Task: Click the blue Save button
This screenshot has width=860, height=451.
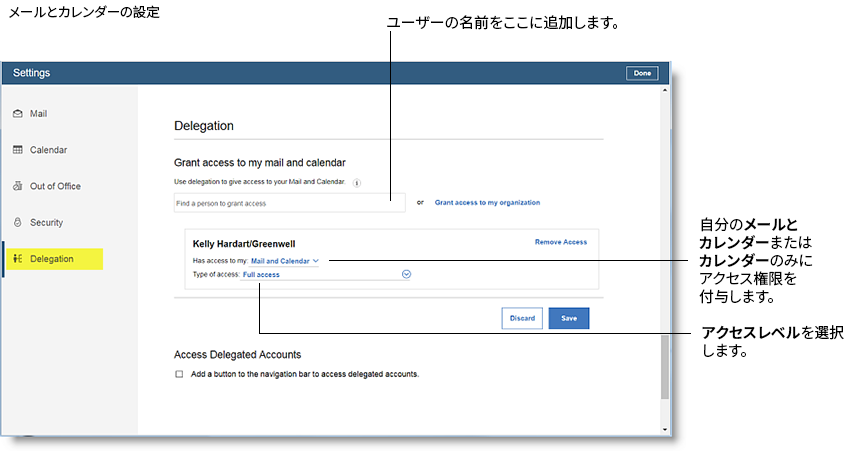Action: (x=569, y=318)
